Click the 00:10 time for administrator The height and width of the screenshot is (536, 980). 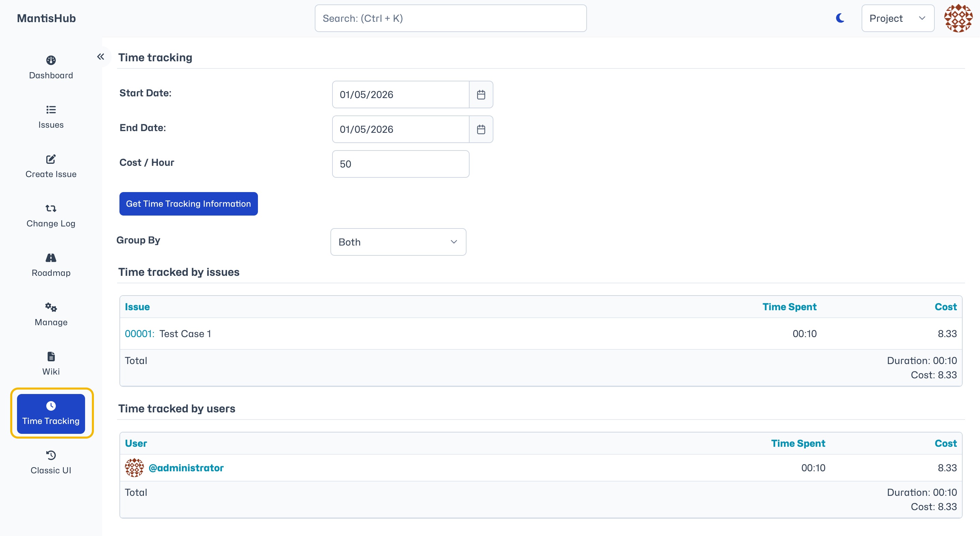click(813, 468)
